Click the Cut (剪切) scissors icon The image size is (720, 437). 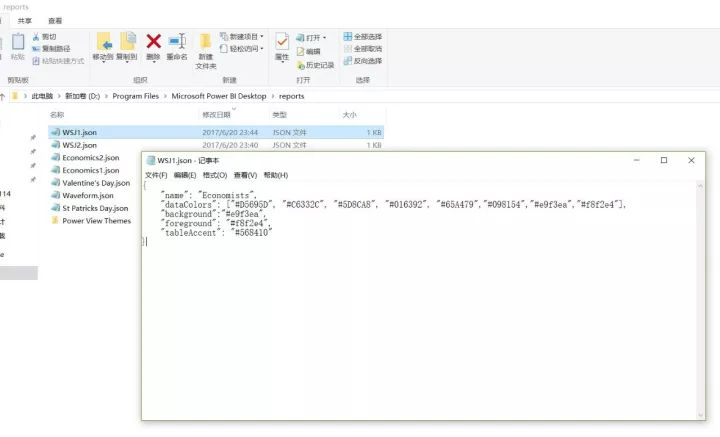[36, 37]
